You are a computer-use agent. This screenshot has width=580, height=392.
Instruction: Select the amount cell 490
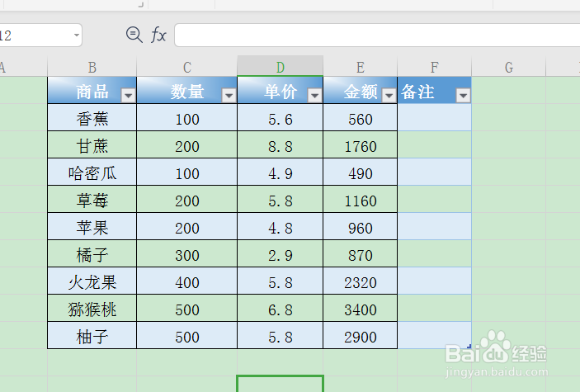click(x=361, y=172)
